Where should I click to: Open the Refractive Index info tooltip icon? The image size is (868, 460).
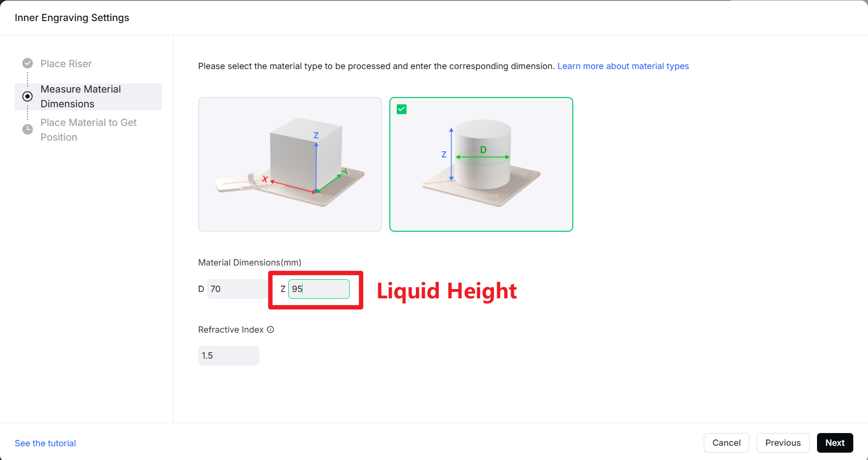[270, 330]
